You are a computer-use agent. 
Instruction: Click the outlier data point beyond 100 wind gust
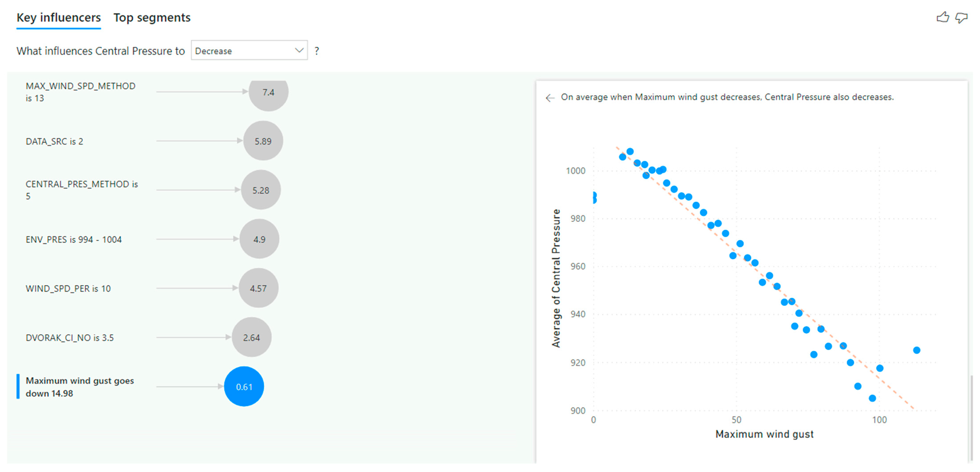917,350
